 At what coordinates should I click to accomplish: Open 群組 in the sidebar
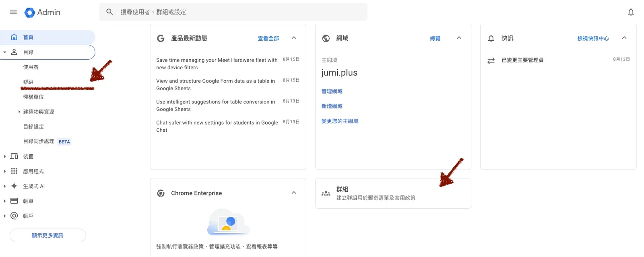[28, 82]
